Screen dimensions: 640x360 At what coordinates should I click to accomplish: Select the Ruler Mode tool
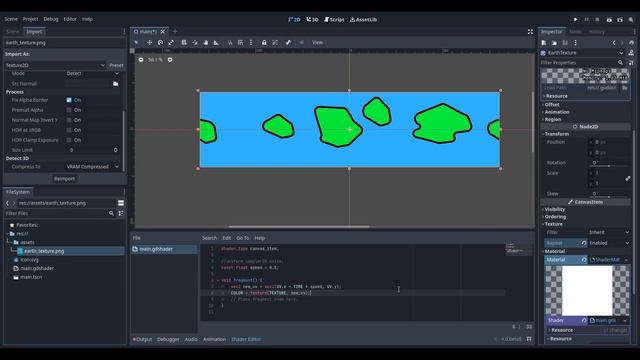point(216,42)
